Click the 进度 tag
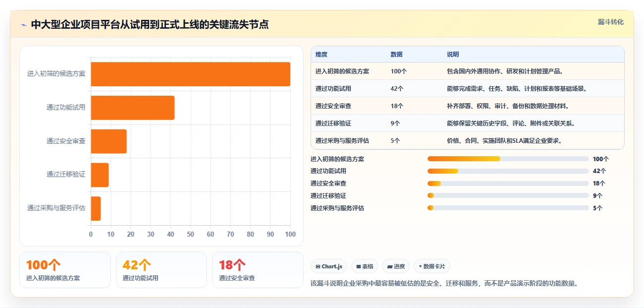Screen dimensions: 644x308 pyautogui.click(x=396, y=266)
